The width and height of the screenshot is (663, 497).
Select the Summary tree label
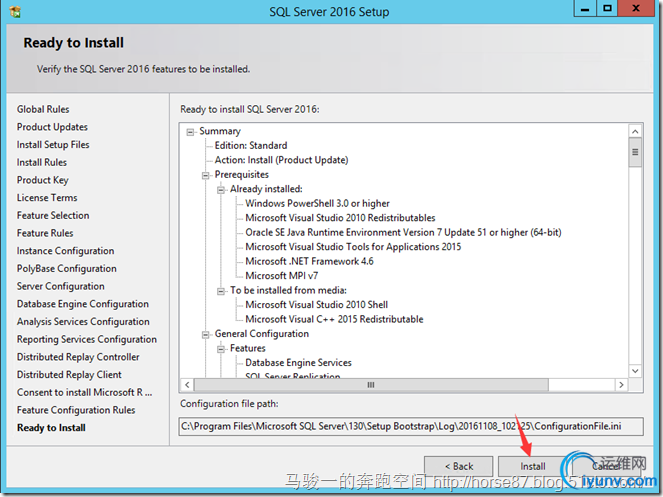tap(220, 132)
